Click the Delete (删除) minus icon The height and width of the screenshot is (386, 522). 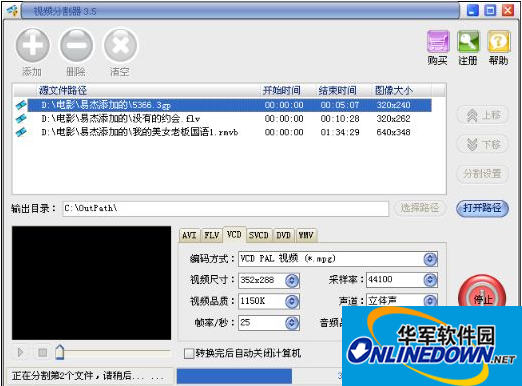pos(76,45)
